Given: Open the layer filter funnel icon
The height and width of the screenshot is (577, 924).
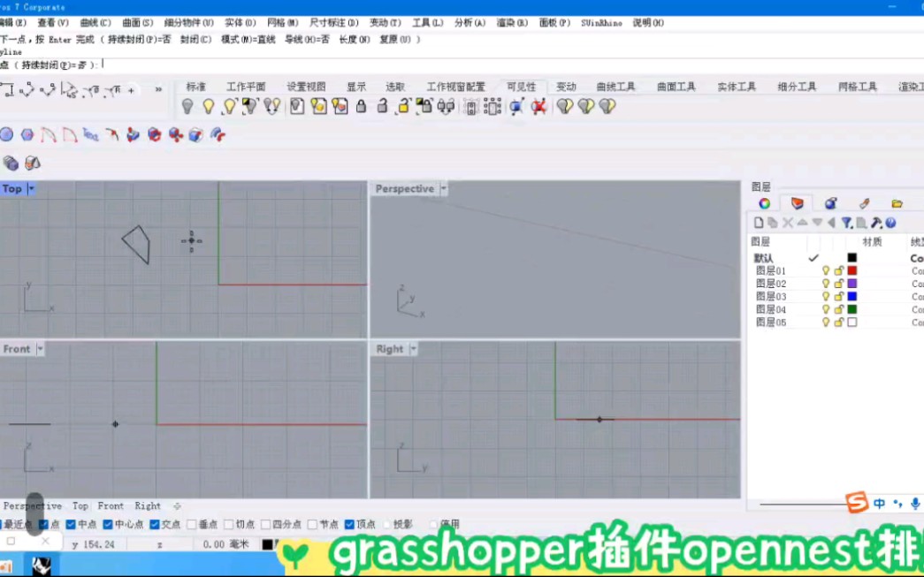Looking at the screenshot, I should tap(847, 222).
